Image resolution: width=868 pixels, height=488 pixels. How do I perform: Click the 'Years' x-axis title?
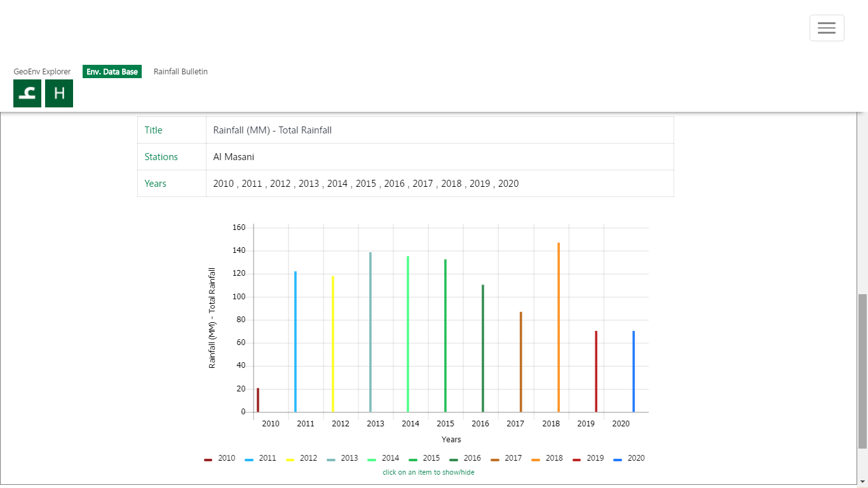coord(451,440)
